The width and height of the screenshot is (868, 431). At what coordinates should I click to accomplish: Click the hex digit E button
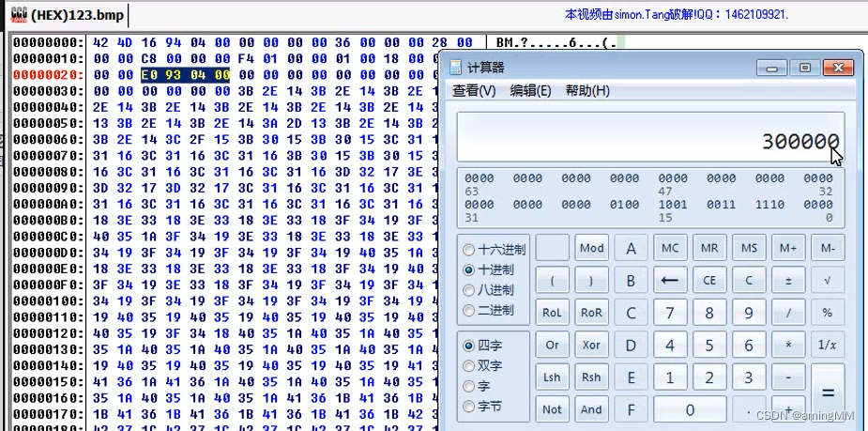(631, 377)
